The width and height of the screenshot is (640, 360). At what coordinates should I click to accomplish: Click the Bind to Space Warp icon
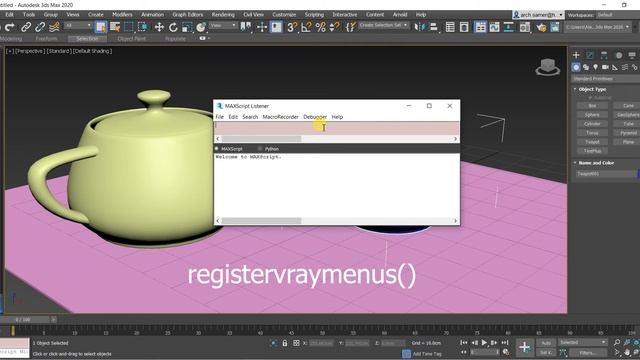point(54,27)
